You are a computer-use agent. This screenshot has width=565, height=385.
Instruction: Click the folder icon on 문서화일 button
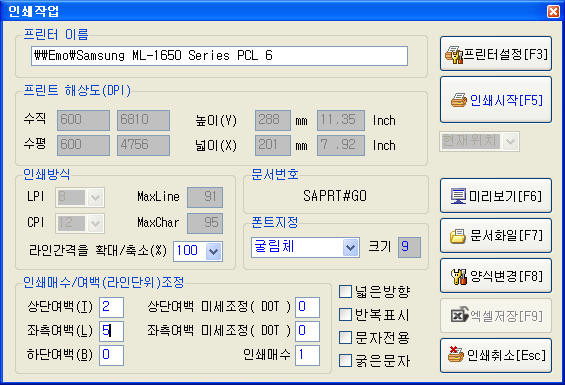coord(458,236)
